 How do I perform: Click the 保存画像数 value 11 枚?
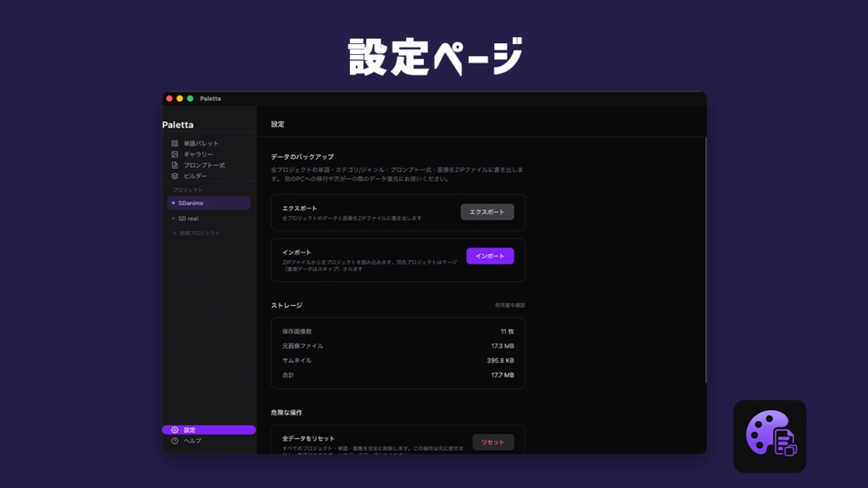[507, 331]
